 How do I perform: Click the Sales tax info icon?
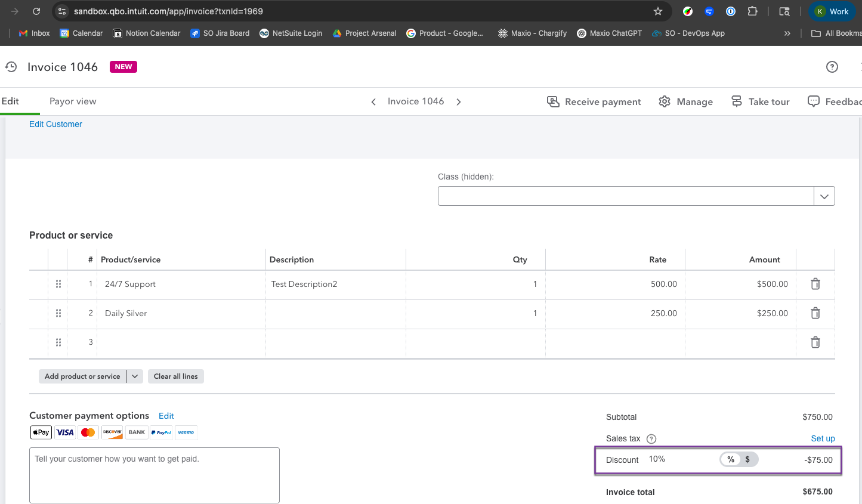[651, 439]
